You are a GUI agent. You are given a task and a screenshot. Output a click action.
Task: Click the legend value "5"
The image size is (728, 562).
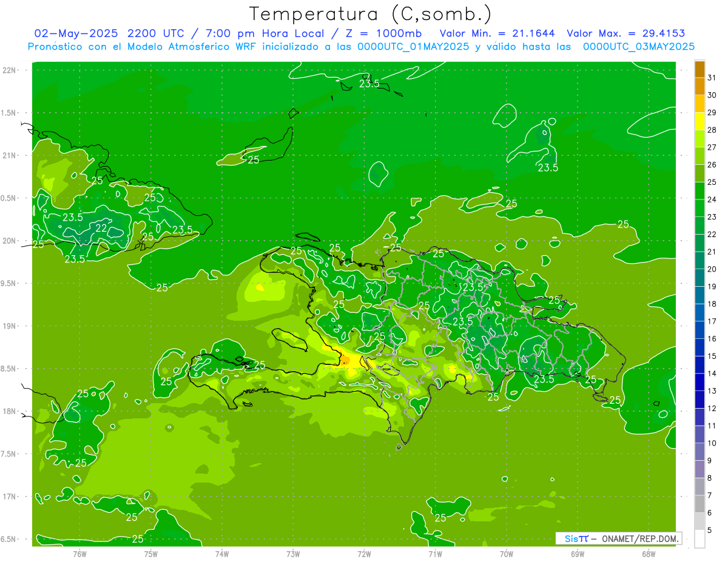pos(710,530)
